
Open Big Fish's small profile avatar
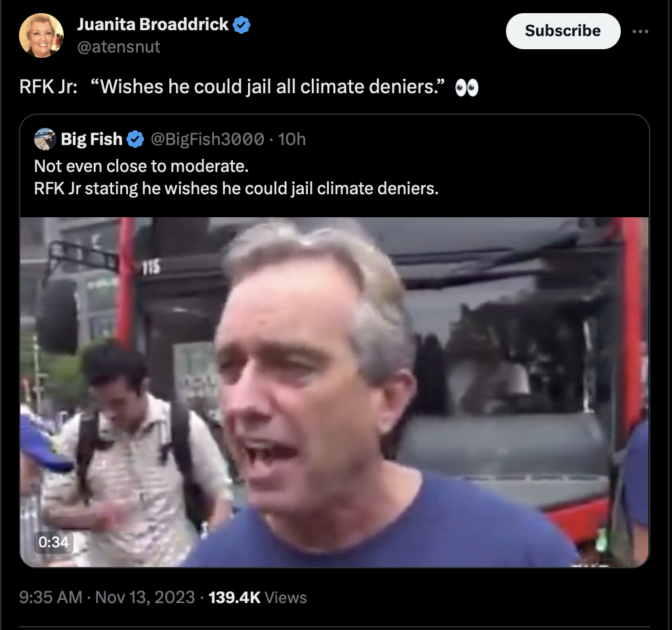(45, 139)
